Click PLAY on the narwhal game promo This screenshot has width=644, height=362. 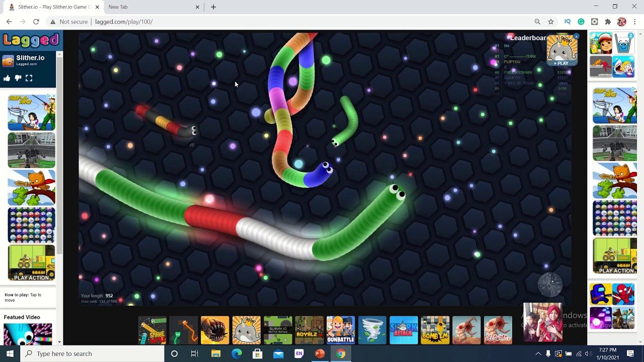(561, 63)
